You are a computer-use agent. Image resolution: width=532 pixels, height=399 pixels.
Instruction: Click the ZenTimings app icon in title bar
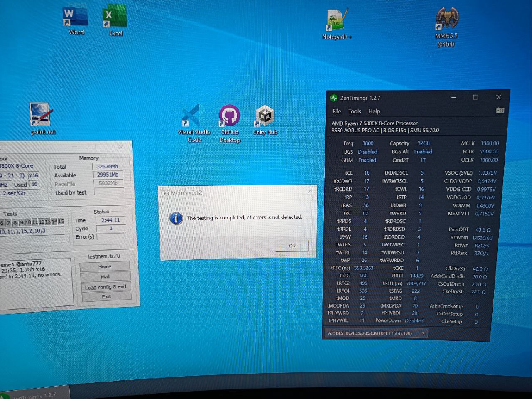coord(334,98)
